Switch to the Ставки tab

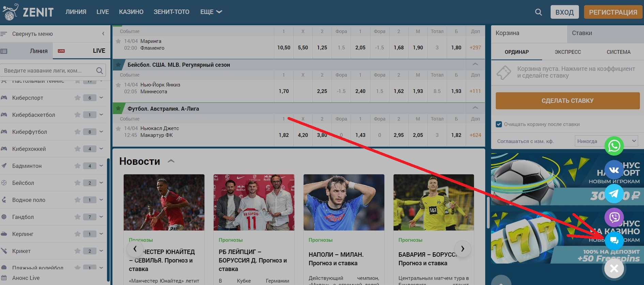[x=605, y=33]
